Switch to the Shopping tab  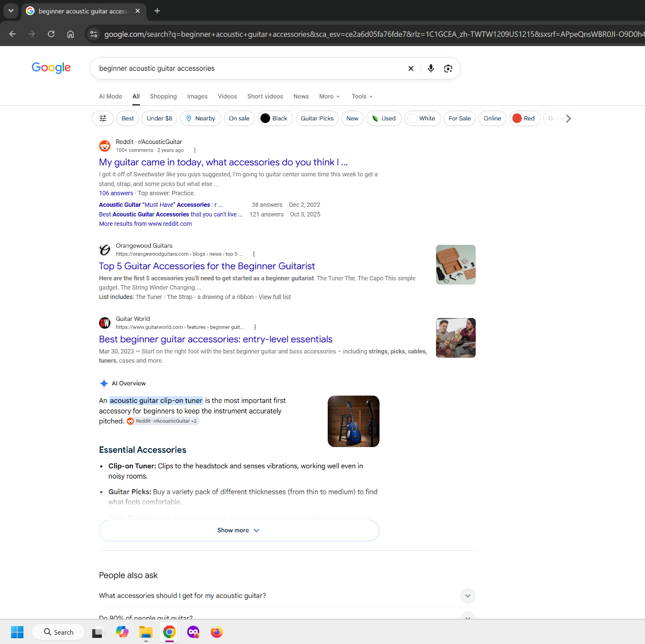(x=164, y=96)
